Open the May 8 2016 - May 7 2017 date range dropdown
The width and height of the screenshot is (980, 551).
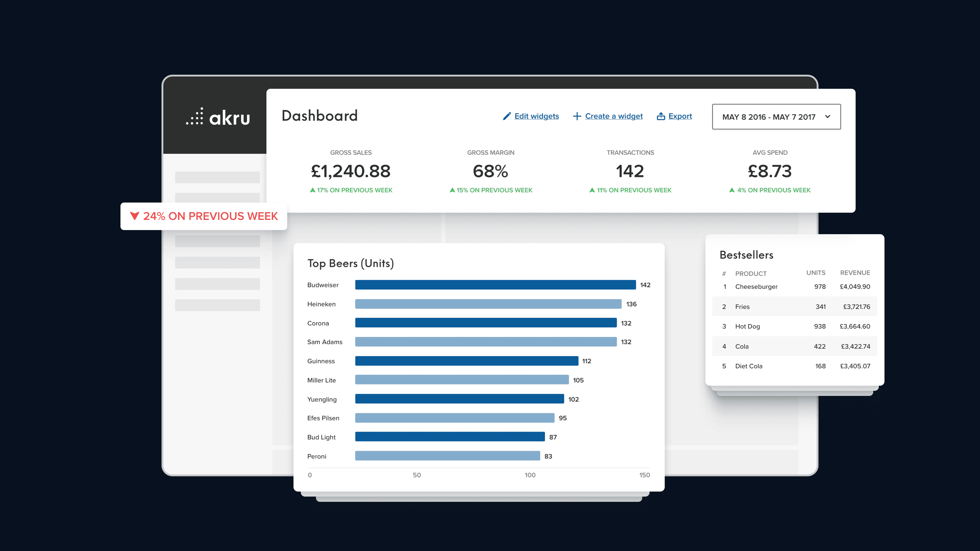coord(776,117)
